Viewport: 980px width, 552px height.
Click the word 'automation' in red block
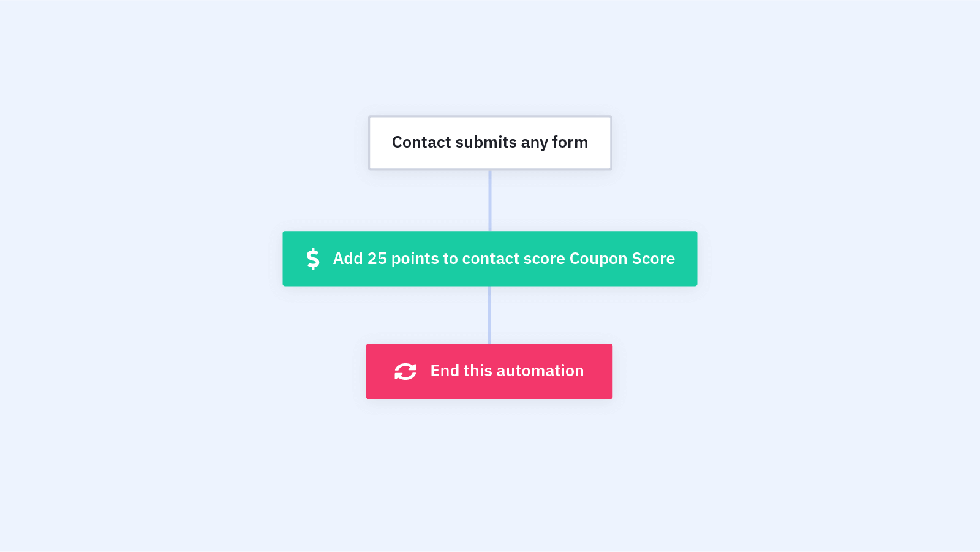tap(540, 371)
